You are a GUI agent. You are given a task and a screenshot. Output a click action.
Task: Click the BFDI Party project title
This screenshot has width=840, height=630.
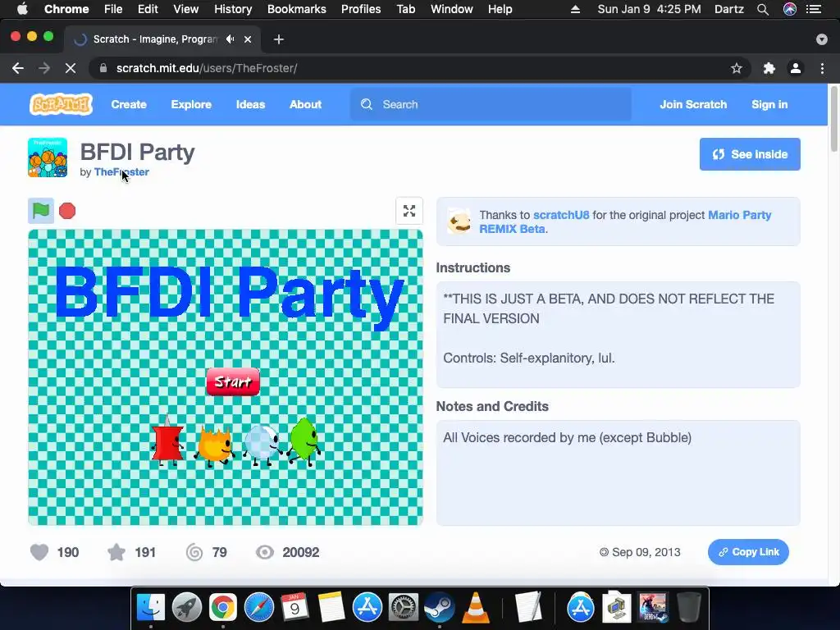[137, 152]
